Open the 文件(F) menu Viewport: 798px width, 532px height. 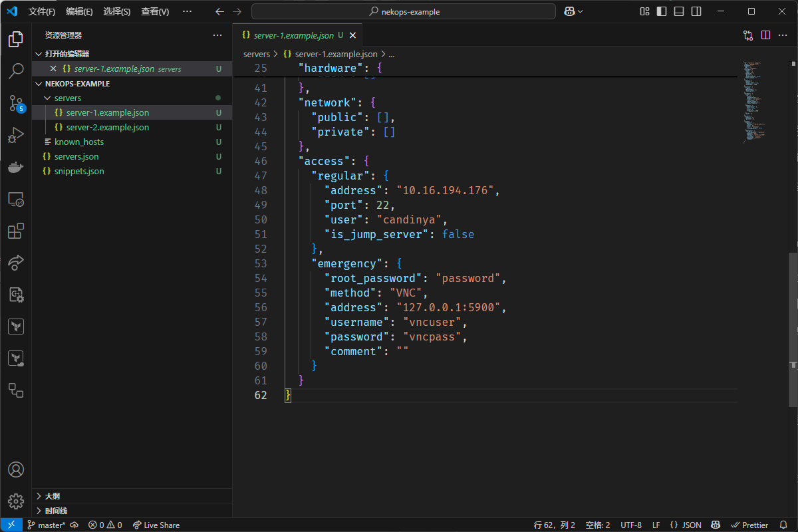[x=42, y=12]
